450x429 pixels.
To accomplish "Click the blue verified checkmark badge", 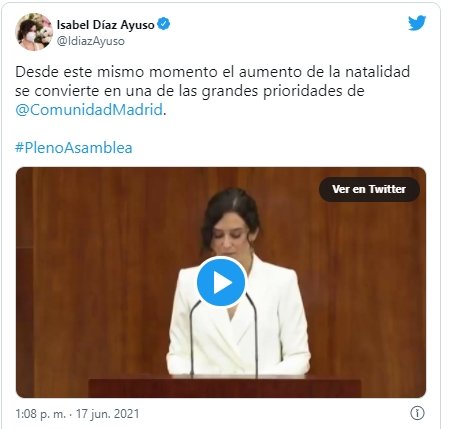I will tap(164, 24).
